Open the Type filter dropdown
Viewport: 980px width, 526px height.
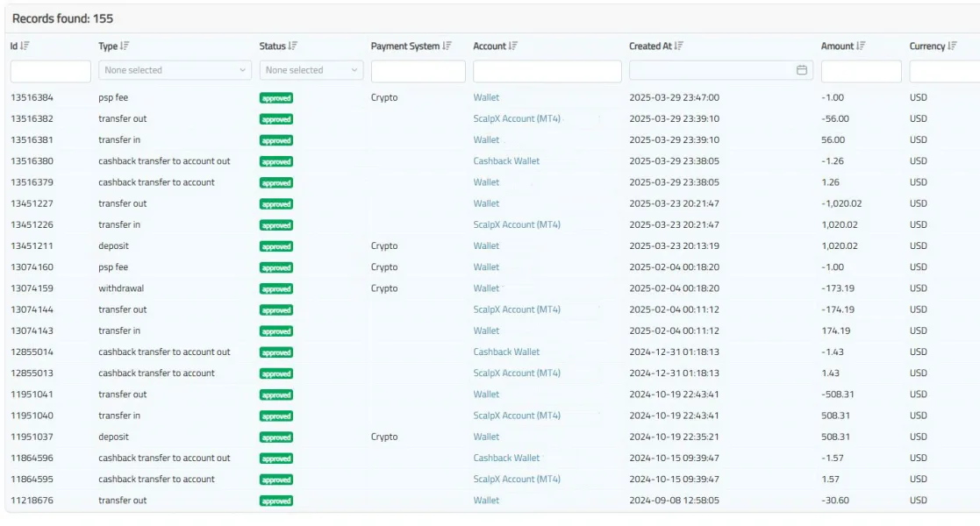[175, 70]
